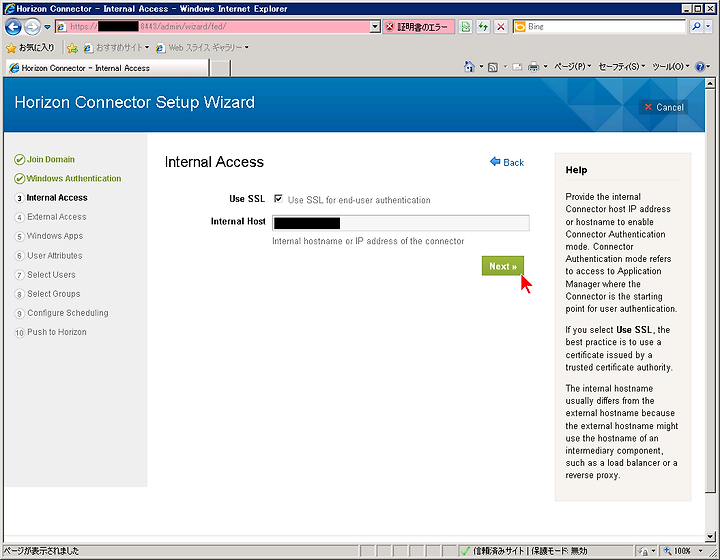The image size is (720, 560).
Task: Click the Windows Authentication green checkmark icon
Action: coord(19,179)
